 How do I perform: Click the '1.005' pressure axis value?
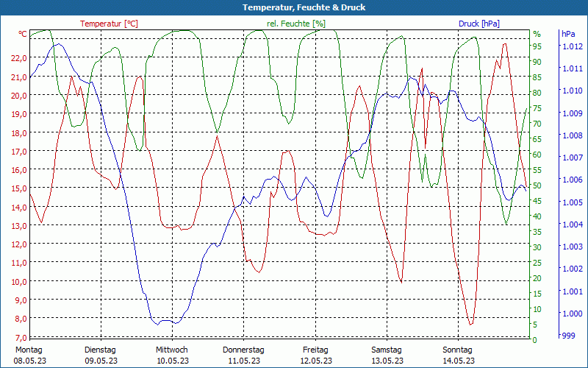point(573,202)
